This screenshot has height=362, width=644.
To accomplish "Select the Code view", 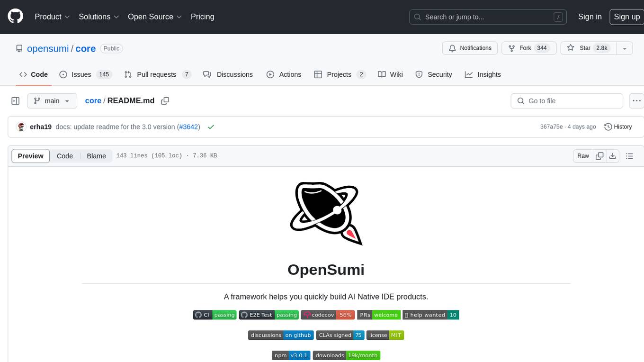I will [65, 156].
